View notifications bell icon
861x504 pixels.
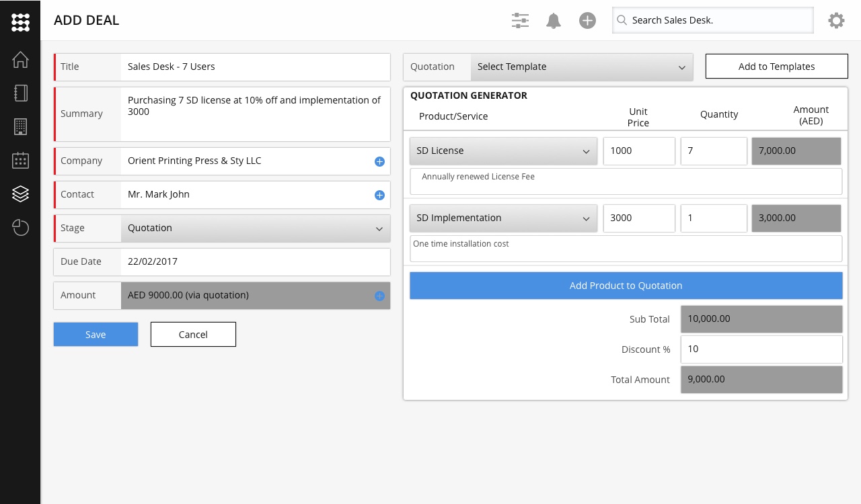[554, 21]
